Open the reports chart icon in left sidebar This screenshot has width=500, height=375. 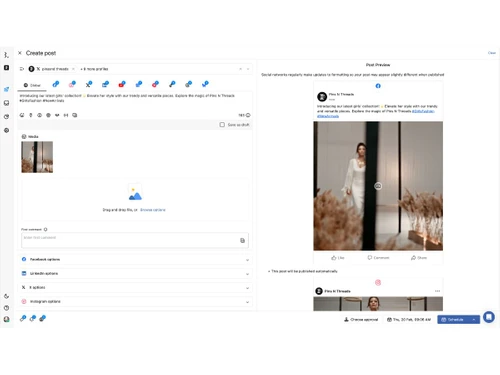(x=6, y=117)
